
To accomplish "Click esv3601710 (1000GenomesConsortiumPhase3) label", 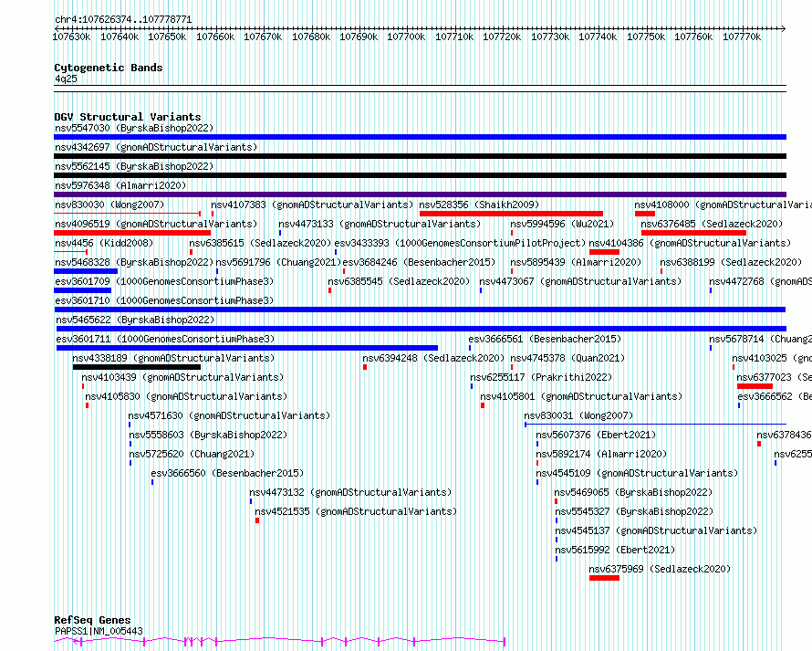I will [x=164, y=300].
